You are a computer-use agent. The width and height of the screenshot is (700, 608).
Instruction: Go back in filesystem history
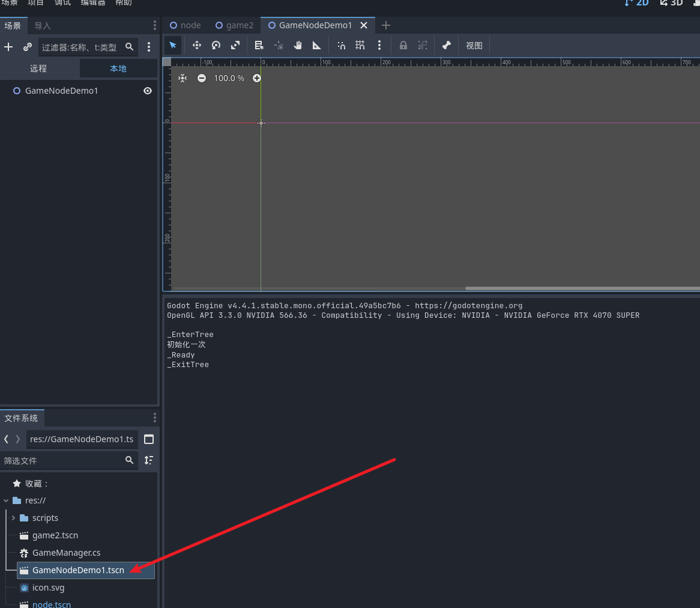(x=6, y=439)
